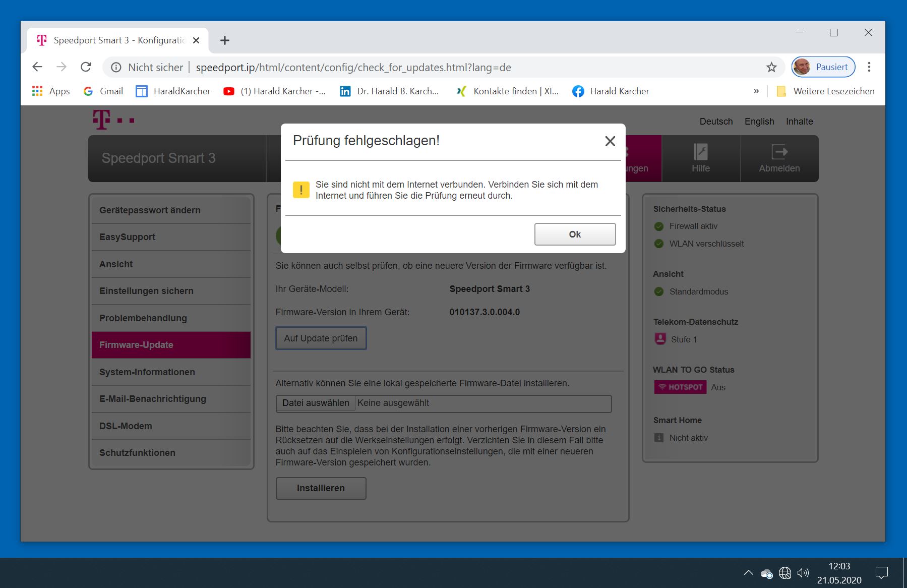
Task: Open the Windows notification center
Action: click(882, 573)
